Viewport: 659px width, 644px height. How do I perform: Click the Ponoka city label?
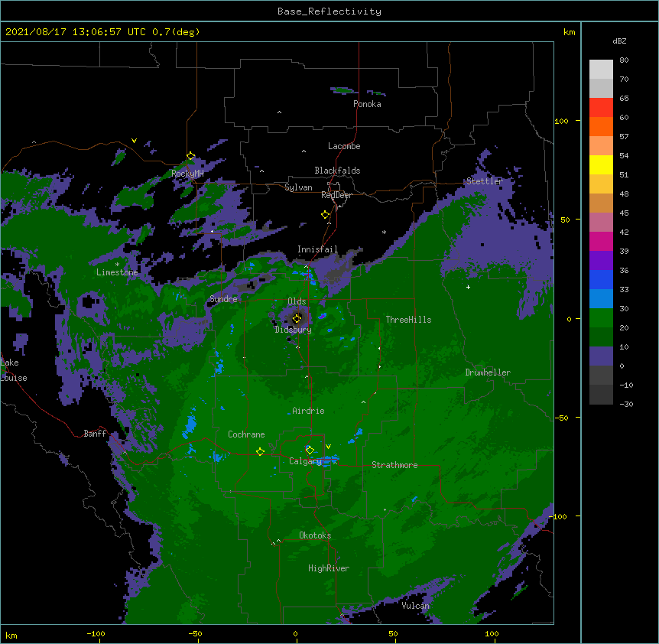pos(367,104)
